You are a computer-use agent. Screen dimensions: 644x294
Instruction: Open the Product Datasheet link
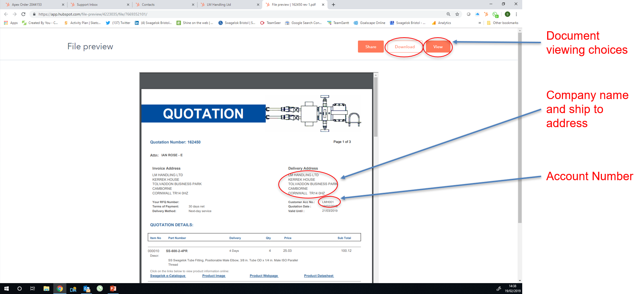(319, 276)
